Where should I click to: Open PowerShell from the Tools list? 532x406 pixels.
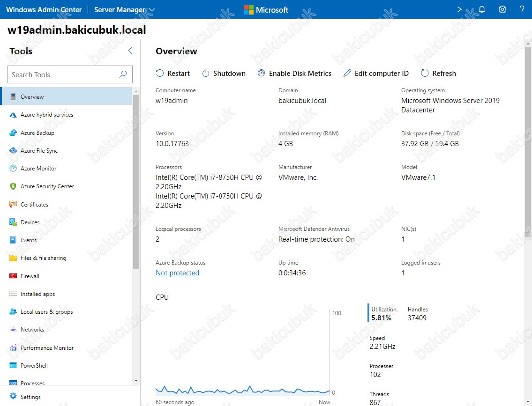pyautogui.click(x=67, y=365)
